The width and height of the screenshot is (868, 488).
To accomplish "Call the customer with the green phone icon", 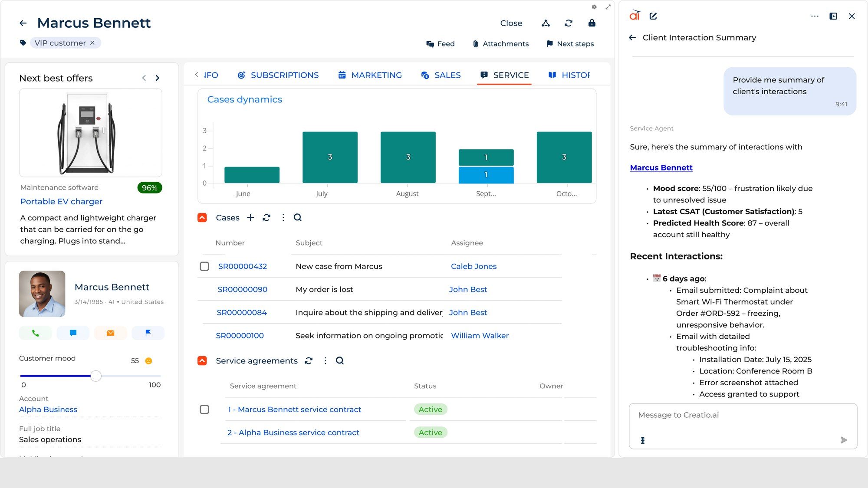I will 36,333.
